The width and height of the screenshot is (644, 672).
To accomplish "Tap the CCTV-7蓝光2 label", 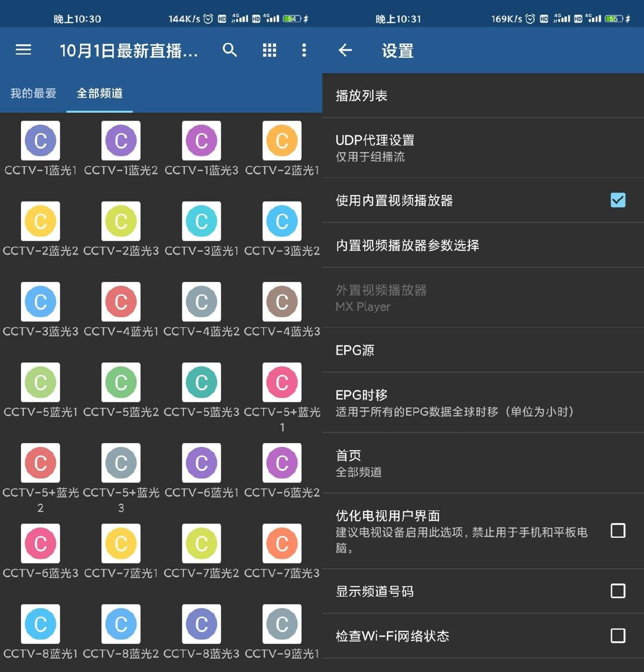I will point(202,573).
